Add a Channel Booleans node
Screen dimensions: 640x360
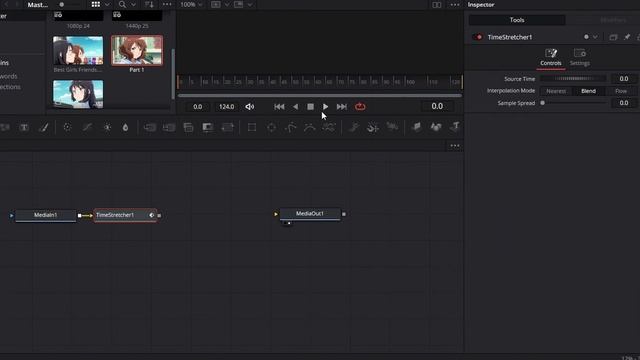pyautogui.click(x=169, y=127)
